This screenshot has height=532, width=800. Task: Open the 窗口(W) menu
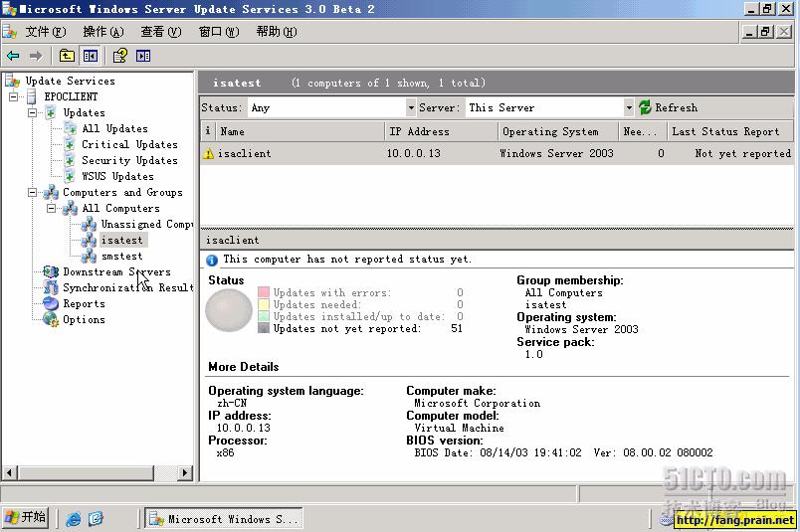(219, 32)
